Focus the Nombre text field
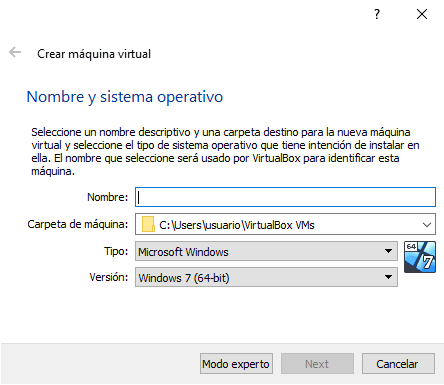This screenshot has height=385, width=444. (285, 197)
